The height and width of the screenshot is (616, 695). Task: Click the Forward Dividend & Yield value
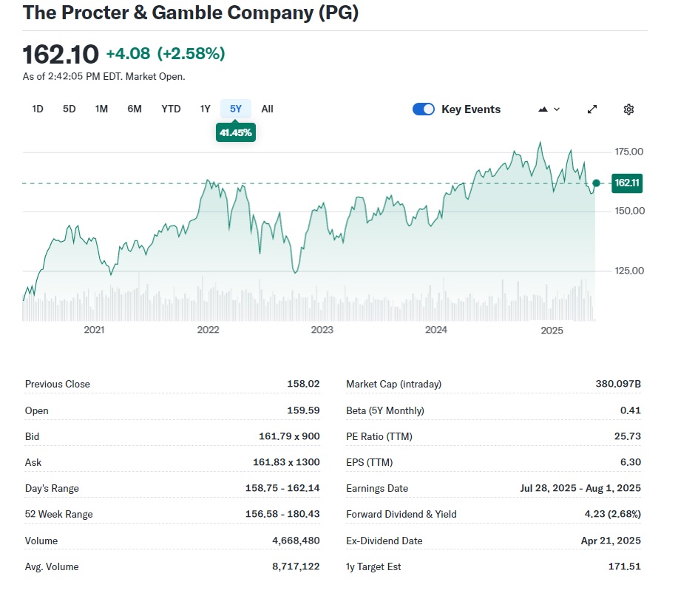(x=612, y=514)
